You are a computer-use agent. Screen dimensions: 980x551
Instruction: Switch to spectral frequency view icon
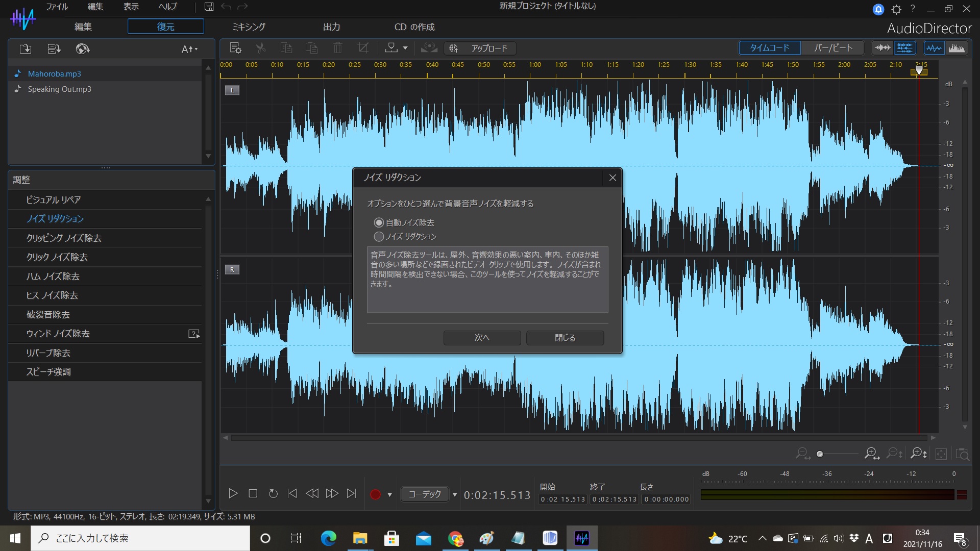tap(956, 48)
